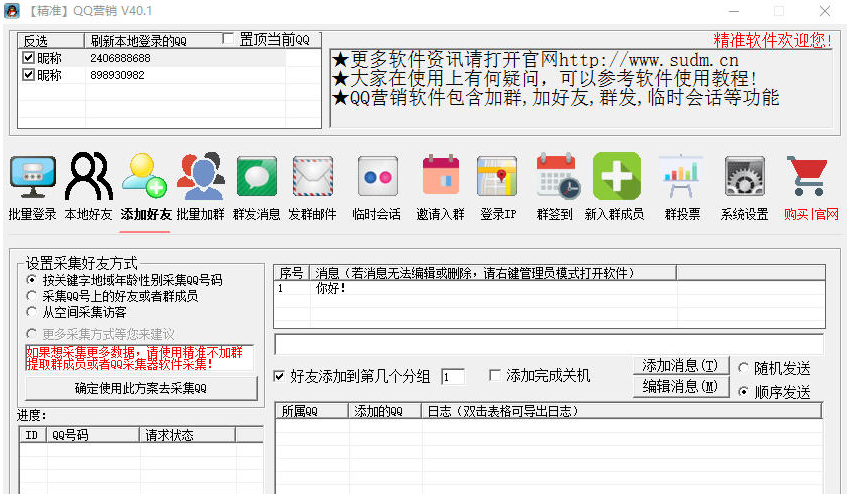Open the 临时会话 temporary chat tool

[x=377, y=187]
